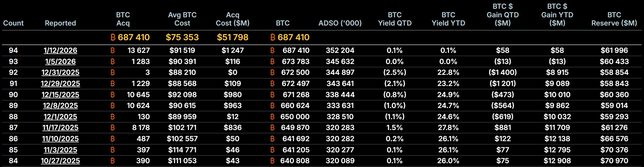
Task: Click the Bitcoin icon next to 8 178 acquired
Action: tap(113, 128)
